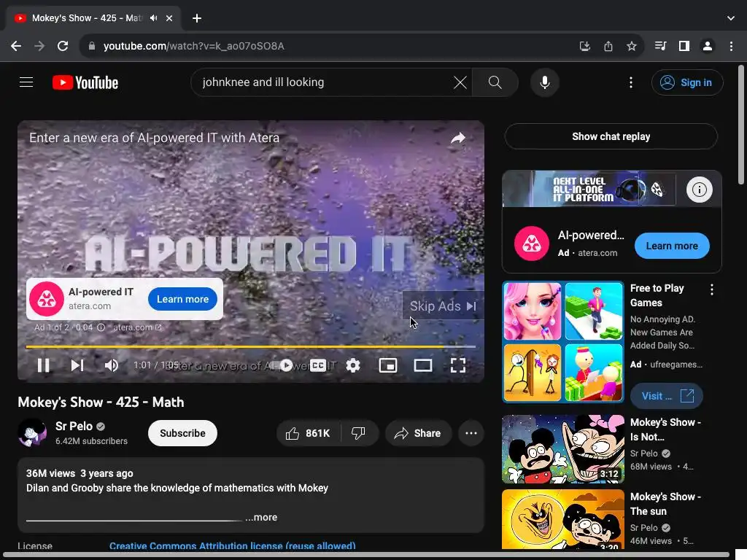This screenshot has width=747, height=560.
Task: Click the Share button below video
Action: [418, 433]
